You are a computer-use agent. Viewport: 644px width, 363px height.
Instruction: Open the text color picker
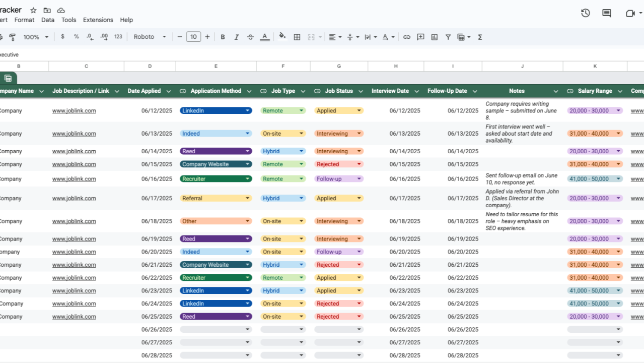tap(264, 37)
